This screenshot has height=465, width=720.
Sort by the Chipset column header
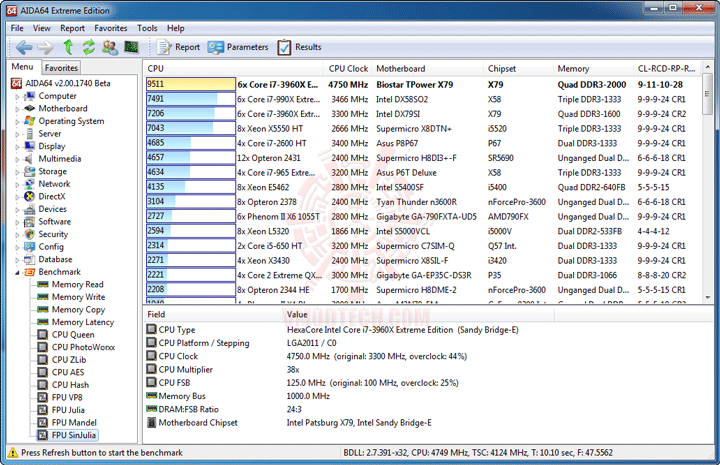[518, 68]
